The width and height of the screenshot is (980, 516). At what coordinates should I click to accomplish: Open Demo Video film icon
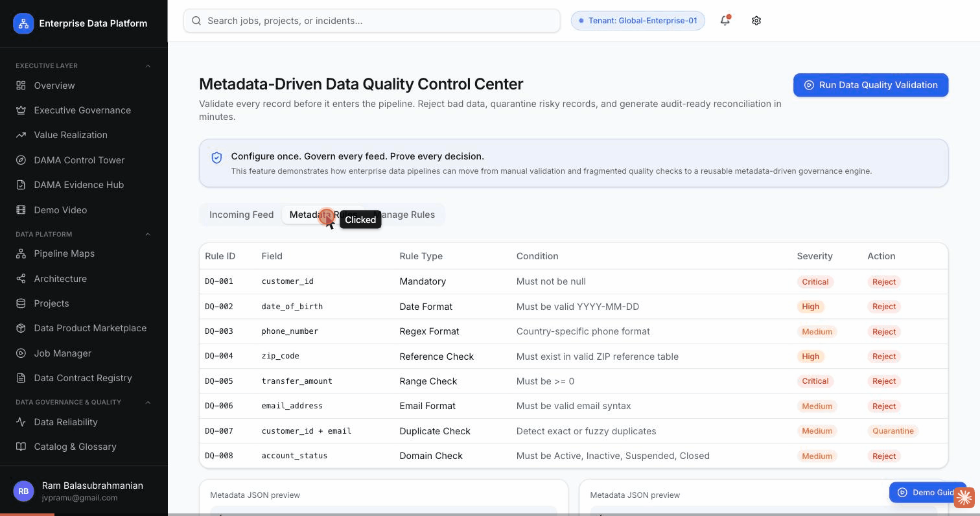pos(21,210)
